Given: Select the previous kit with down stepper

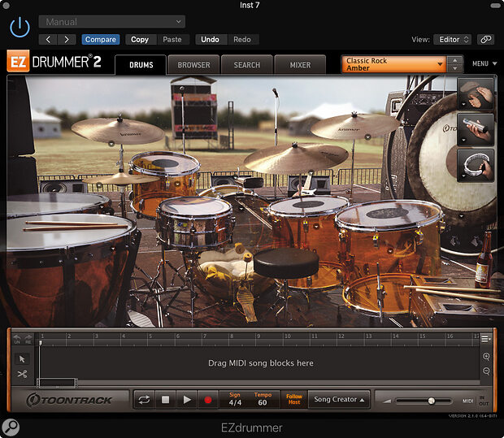Looking at the screenshot, I should [455, 68].
